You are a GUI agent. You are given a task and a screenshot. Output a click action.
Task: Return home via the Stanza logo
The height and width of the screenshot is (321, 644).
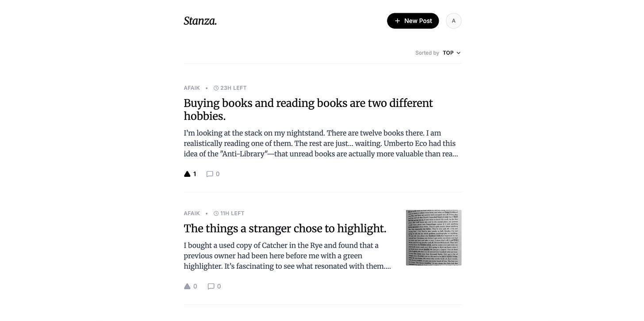pyautogui.click(x=200, y=20)
